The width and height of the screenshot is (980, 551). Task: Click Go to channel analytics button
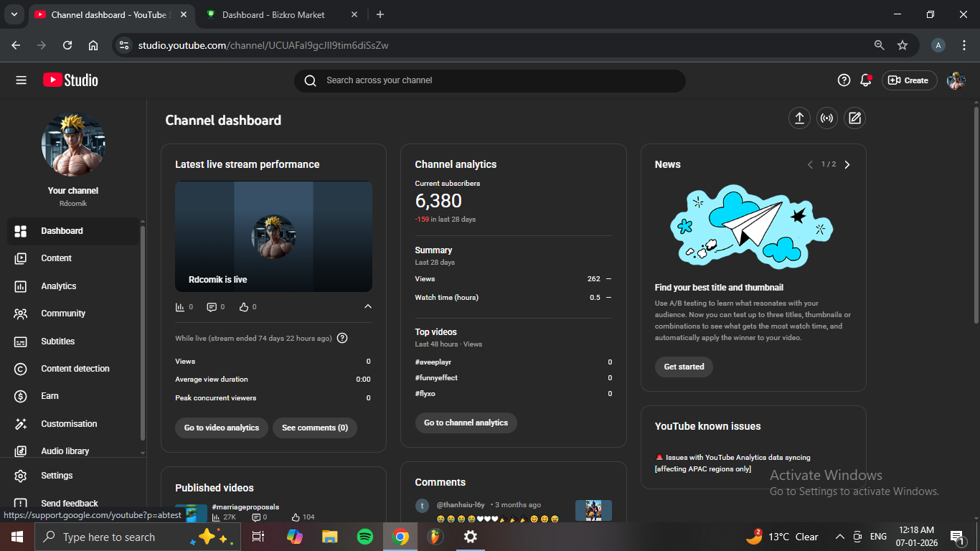coord(466,423)
